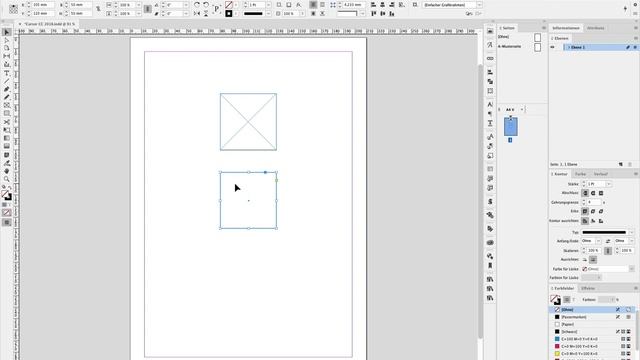Open the Hyperlinks dollar-sign panel icon
Screen dimensions: 640x360
(x=490, y=202)
